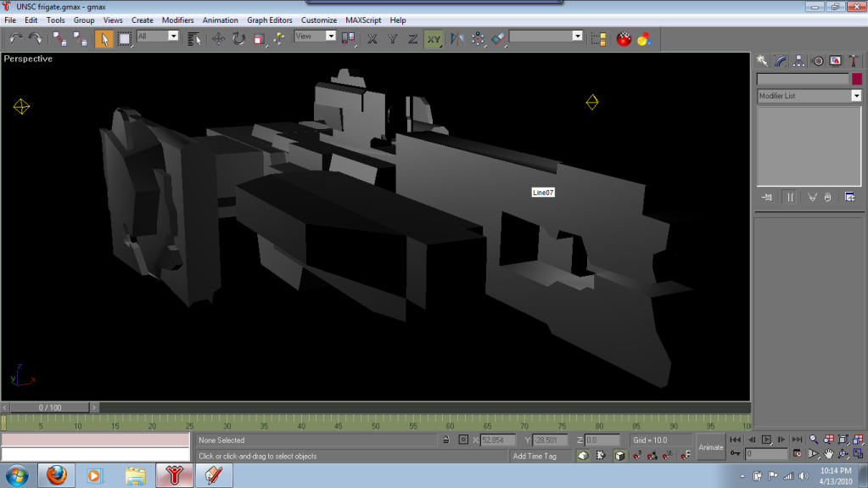Restrict transform to the Z axis
Viewport: 868px width, 488px height.
(x=413, y=39)
